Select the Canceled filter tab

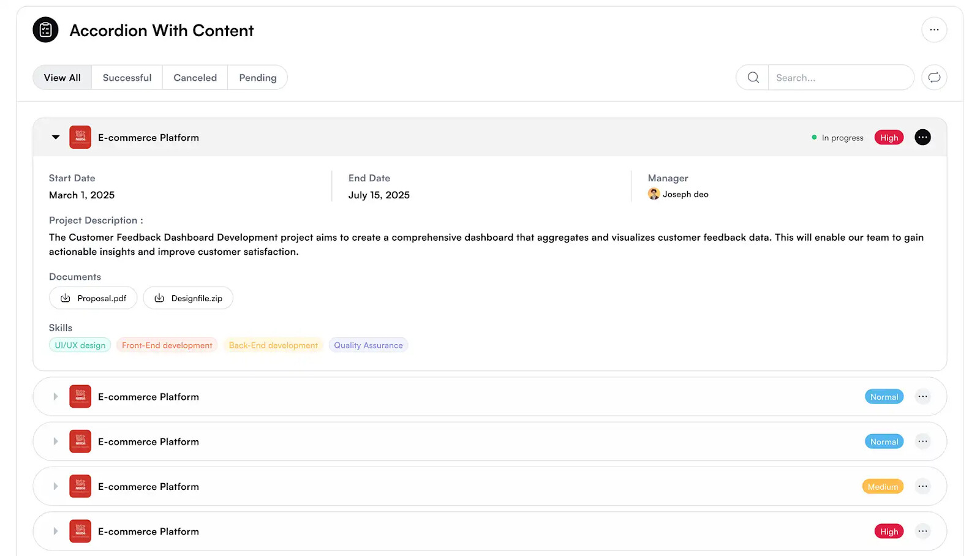click(x=195, y=78)
